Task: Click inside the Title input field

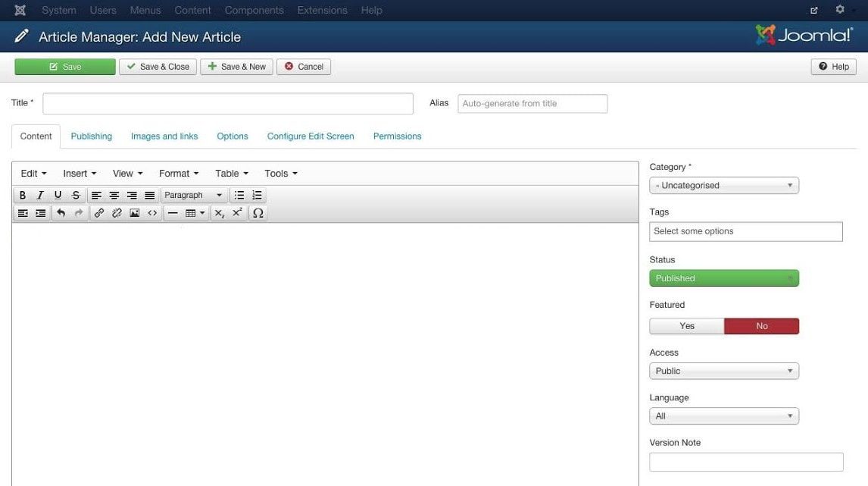Action: pos(227,103)
